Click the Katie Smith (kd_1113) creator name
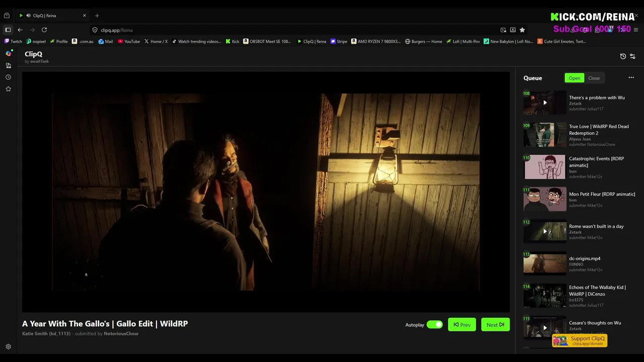The width and height of the screenshot is (644, 362). coord(46,333)
